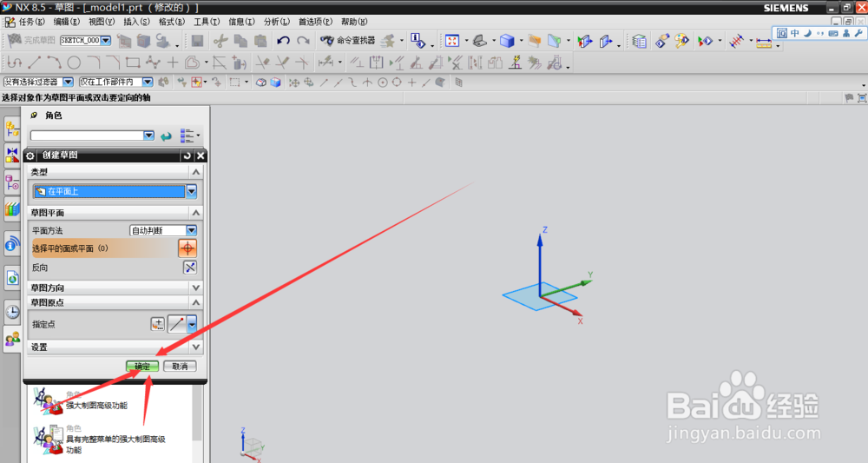
Task: Open the specify point method dropdown
Action: (192, 324)
